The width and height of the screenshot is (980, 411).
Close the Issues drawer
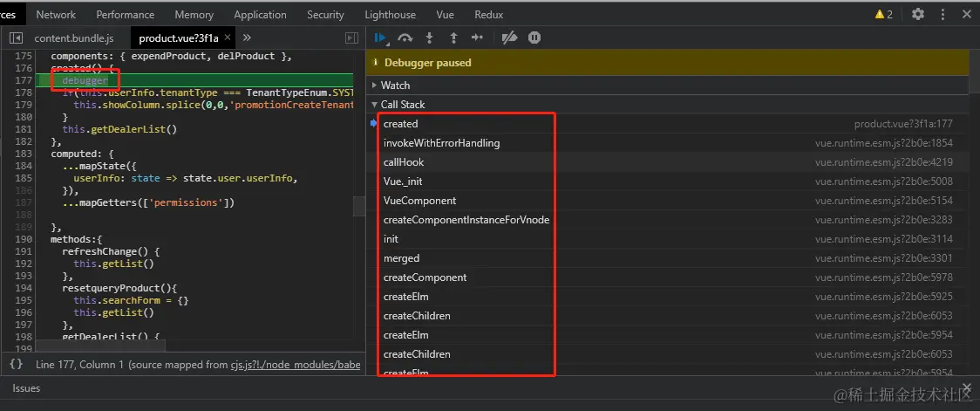tap(967, 387)
